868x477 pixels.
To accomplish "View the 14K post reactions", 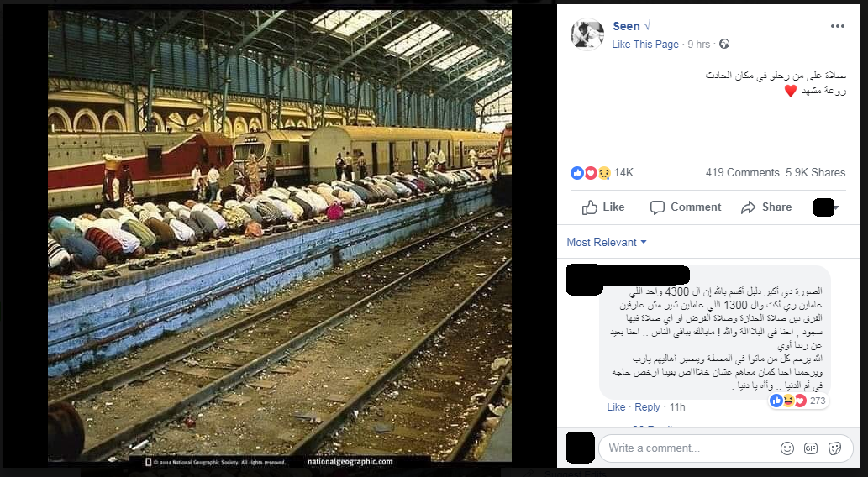I will (602, 173).
